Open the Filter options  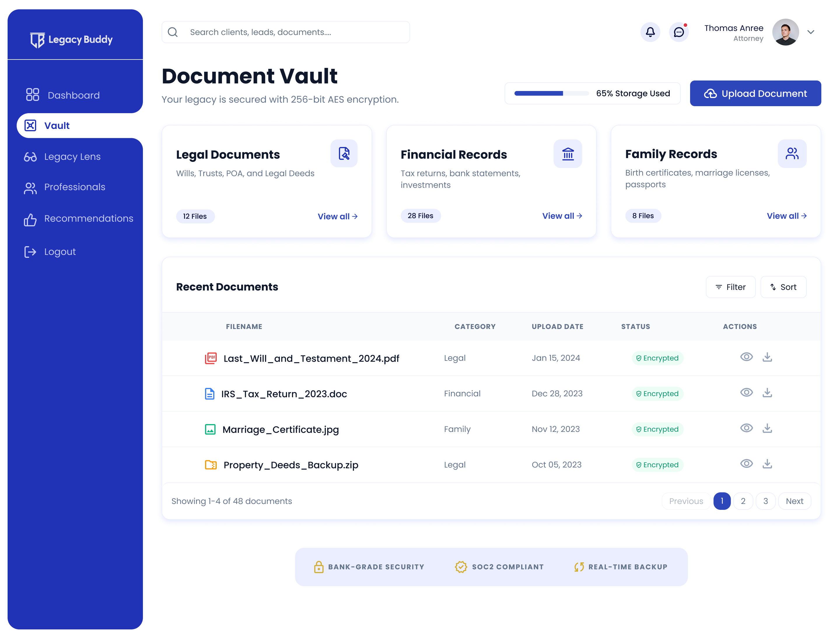point(730,287)
